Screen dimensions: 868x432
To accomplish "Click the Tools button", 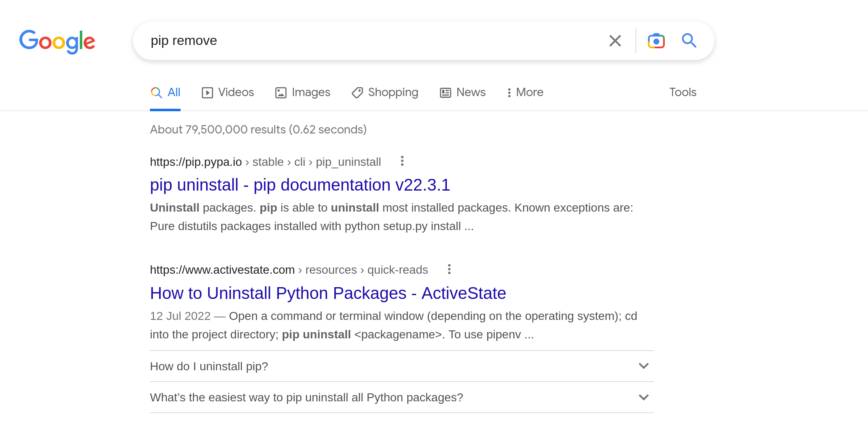I will coord(683,92).
